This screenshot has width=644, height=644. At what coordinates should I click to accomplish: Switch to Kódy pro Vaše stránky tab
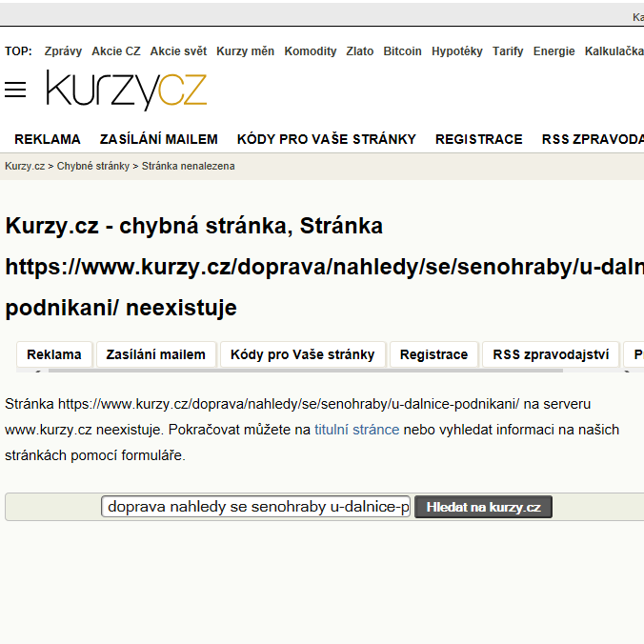tap(303, 354)
